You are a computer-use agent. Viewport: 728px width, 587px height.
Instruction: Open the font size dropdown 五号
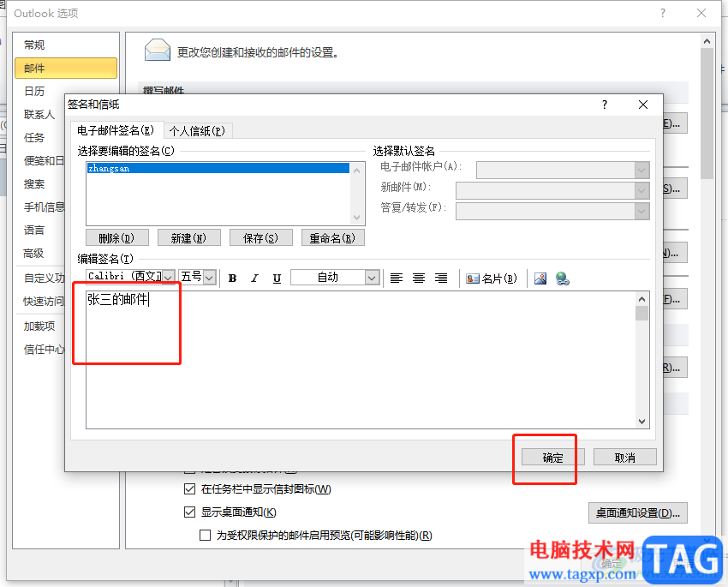[x=210, y=278]
